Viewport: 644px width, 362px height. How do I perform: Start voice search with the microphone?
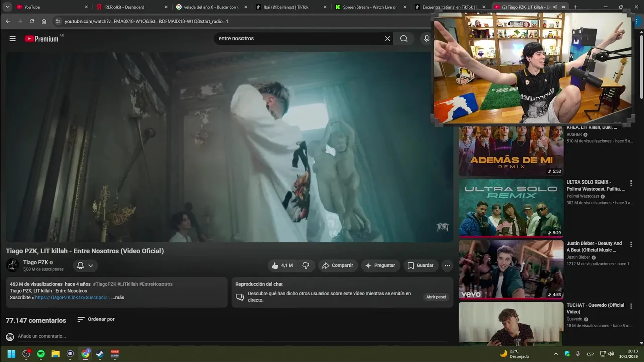pyautogui.click(x=427, y=39)
